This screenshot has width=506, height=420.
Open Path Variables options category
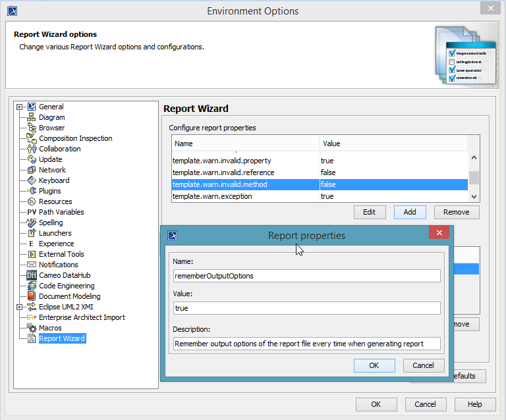(x=61, y=212)
